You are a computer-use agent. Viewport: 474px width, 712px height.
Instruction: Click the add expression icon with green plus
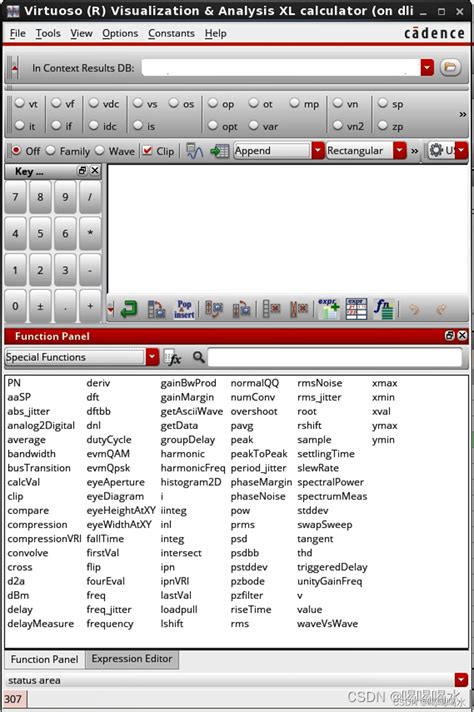coord(328,309)
